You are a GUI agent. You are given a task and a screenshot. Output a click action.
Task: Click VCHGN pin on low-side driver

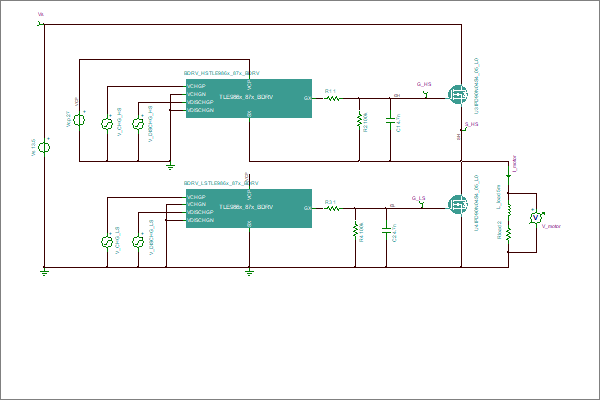[x=197, y=204]
